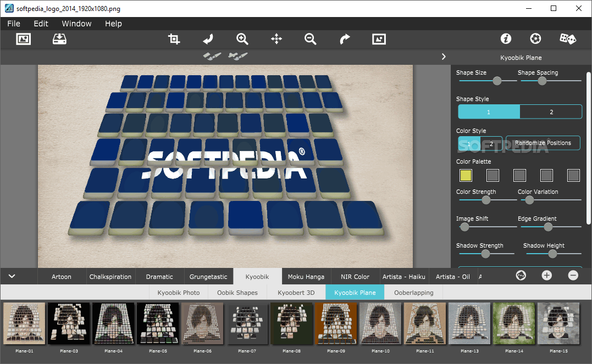Apply the Plane-04 preset thumbnail

113,323
